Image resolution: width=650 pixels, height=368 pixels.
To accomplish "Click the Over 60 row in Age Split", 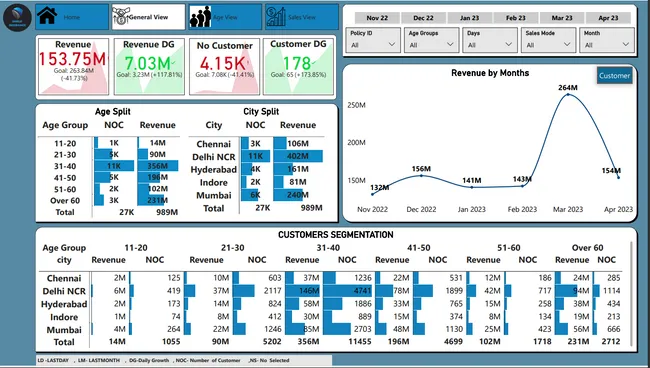I will point(110,201).
